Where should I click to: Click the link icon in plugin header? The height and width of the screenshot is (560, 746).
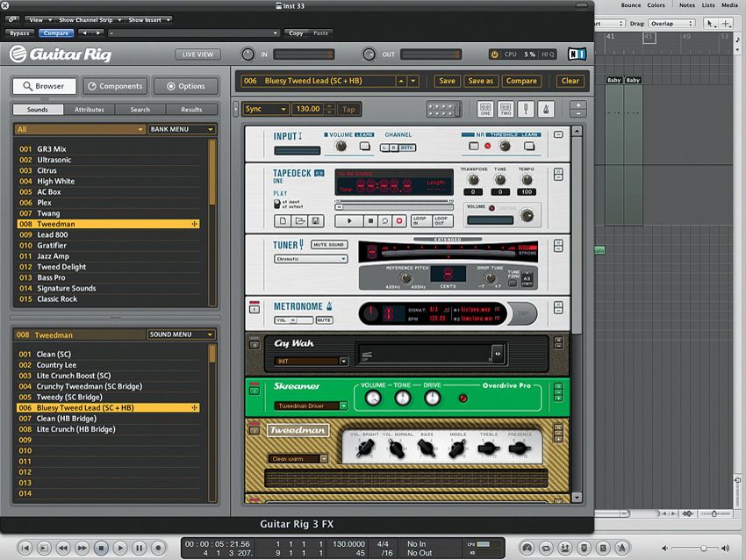pyautogui.click(x=12, y=19)
